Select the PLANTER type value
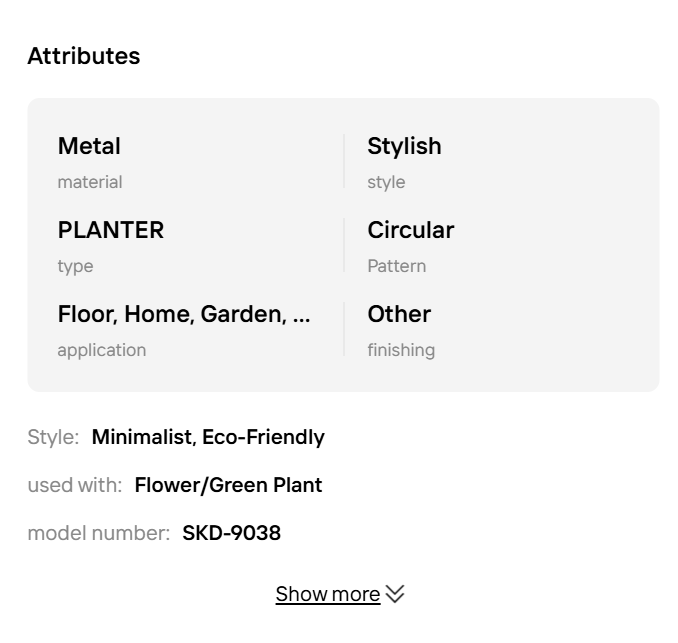678x643 pixels. 111,230
